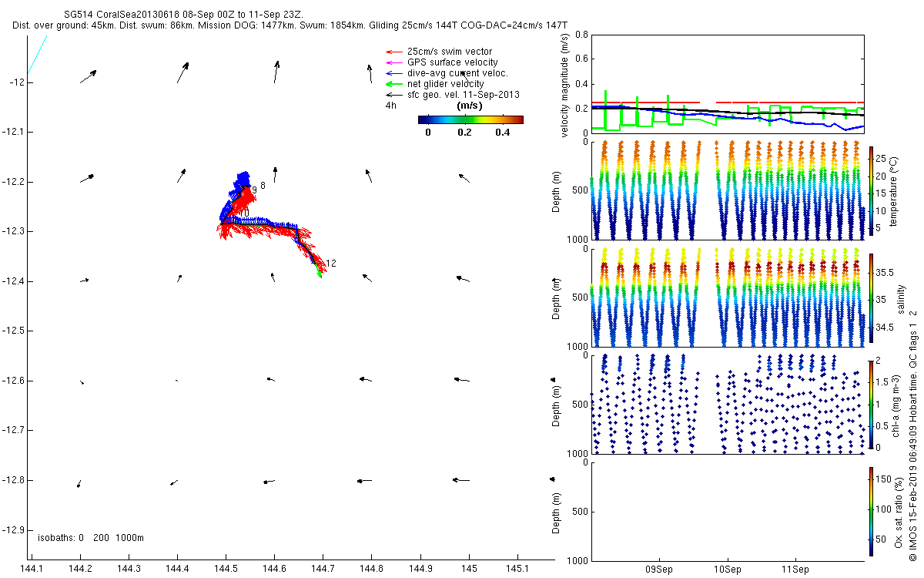Click the dive number '8' label on the track
This screenshot has width=924, height=578.
pos(263,186)
